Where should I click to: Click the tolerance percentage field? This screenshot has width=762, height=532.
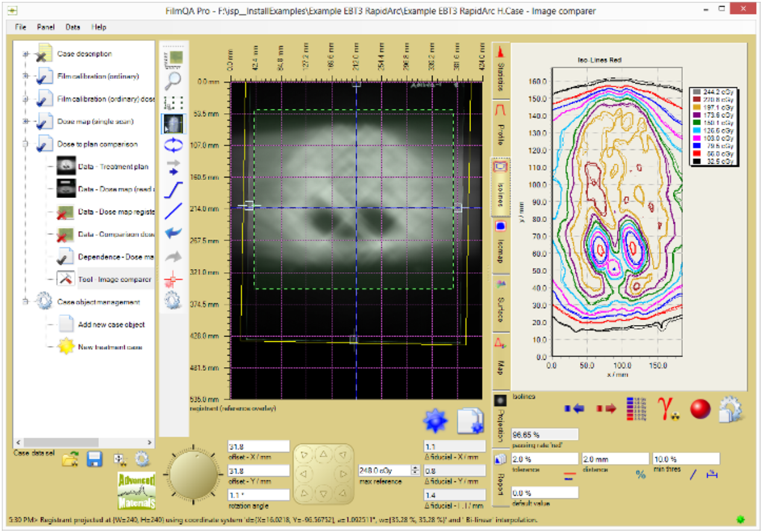point(545,459)
